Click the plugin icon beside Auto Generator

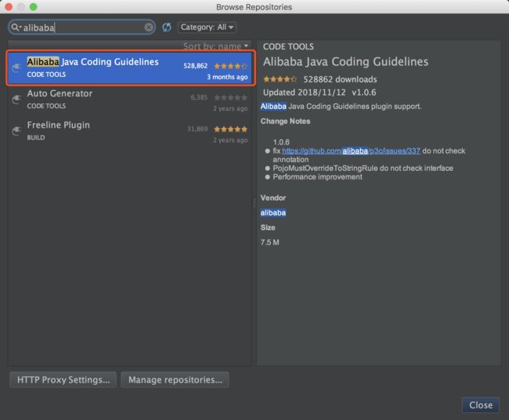click(x=16, y=100)
